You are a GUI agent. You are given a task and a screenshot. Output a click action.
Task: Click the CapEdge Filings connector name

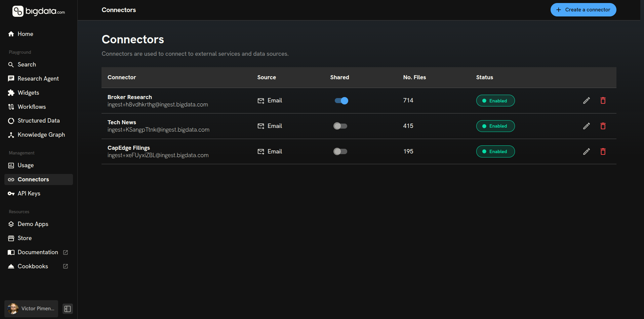[129, 148]
